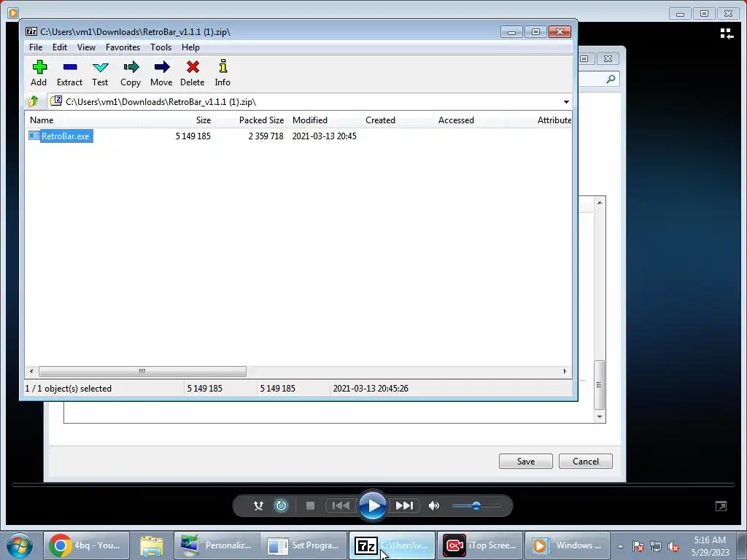Viewport: 747px width, 560px height.
Task: Mute the media player volume
Action: tap(433, 506)
